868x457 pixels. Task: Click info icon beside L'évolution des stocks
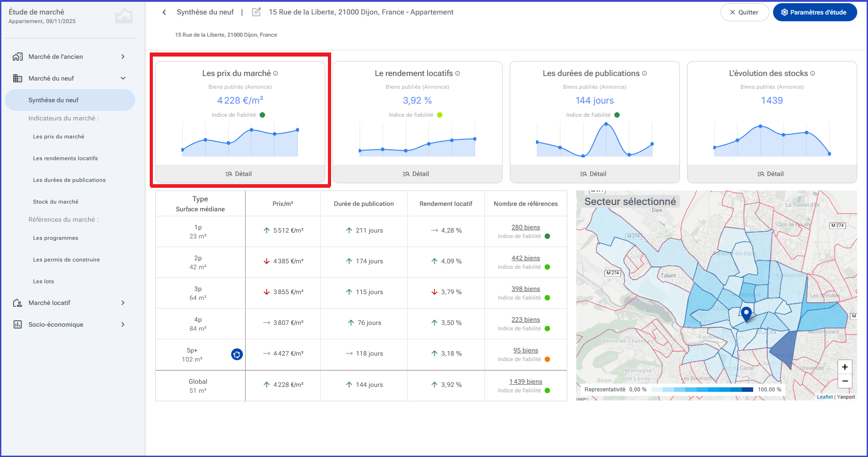click(x=812, y=73)
